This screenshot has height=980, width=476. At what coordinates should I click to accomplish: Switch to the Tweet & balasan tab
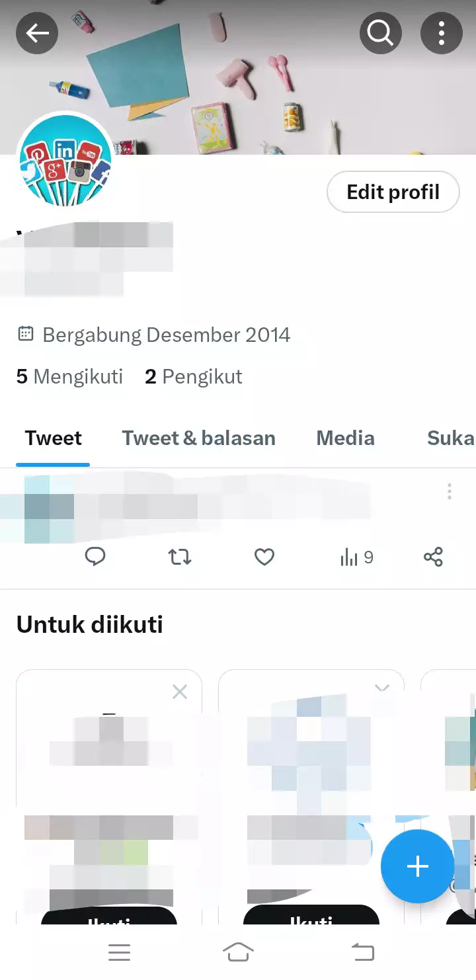(198, 438)
